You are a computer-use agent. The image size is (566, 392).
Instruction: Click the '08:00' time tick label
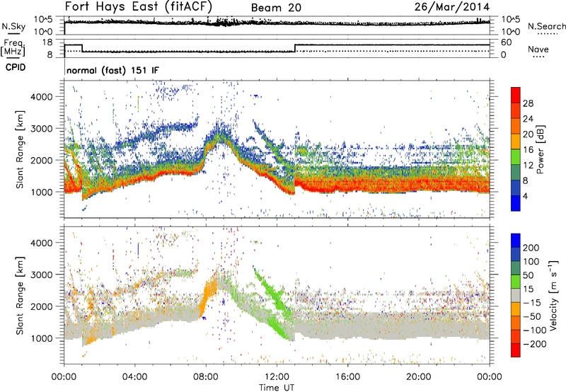(x=206, y=377)
